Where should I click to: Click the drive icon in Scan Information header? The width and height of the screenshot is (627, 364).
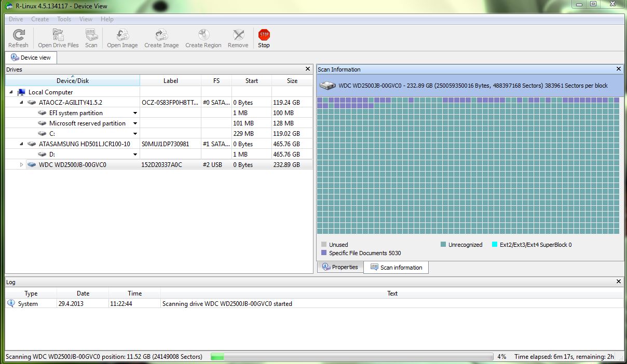pyautogui.click(x=328, y=86)
